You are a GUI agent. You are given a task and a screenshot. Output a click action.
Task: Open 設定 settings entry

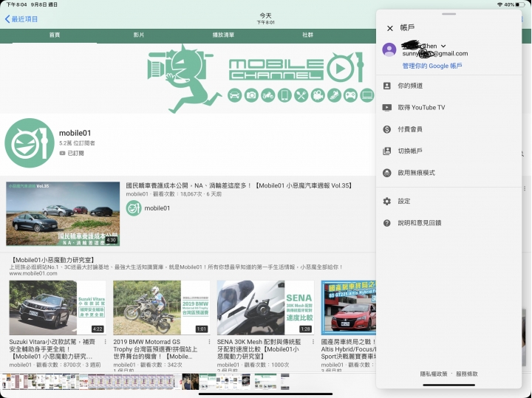[x=449, y=201]
